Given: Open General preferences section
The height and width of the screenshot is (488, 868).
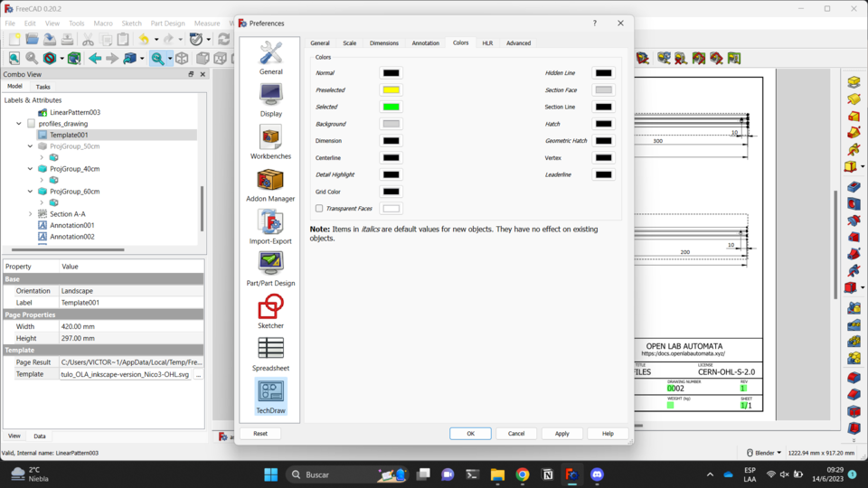Looking at the screenshot, I should (270, 58).
